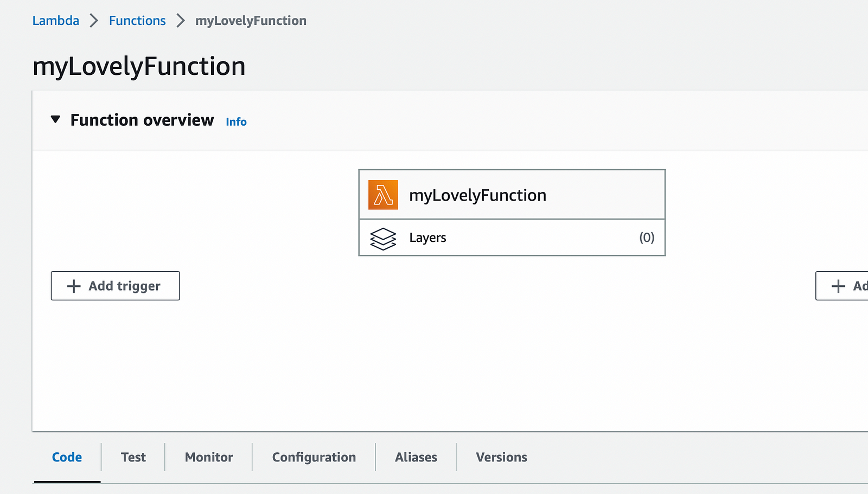The image size is (868, 494).
Task: Open the Configuration tab
Action: point(314,457)
